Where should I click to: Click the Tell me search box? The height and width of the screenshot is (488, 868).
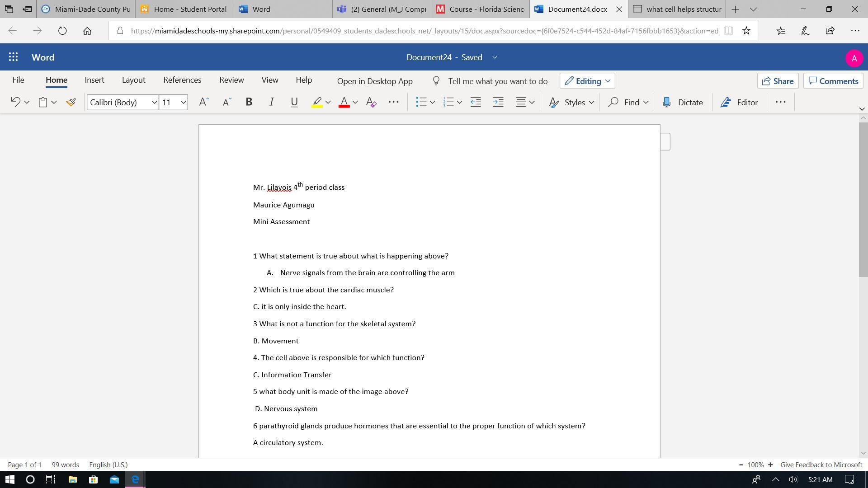click(497, 81)
